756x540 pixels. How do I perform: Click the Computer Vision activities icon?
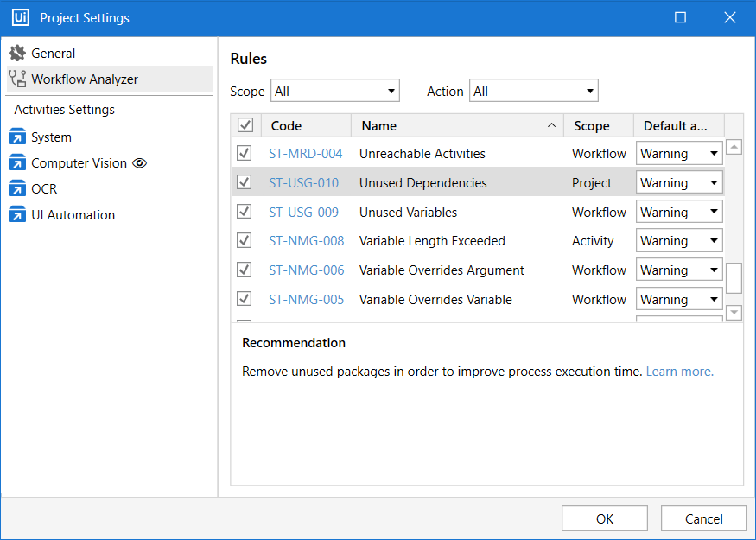coord(17,163)
